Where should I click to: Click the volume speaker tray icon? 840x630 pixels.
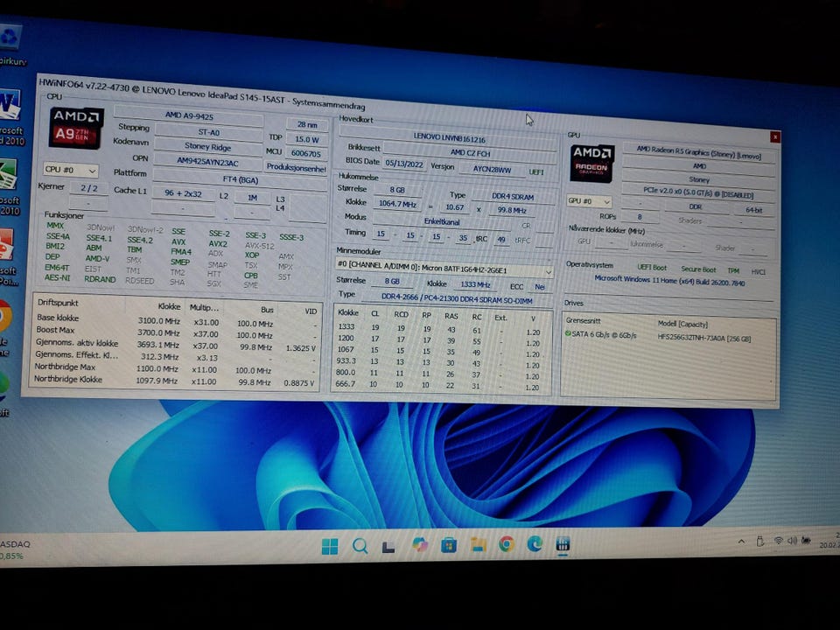tap(793, 541)
